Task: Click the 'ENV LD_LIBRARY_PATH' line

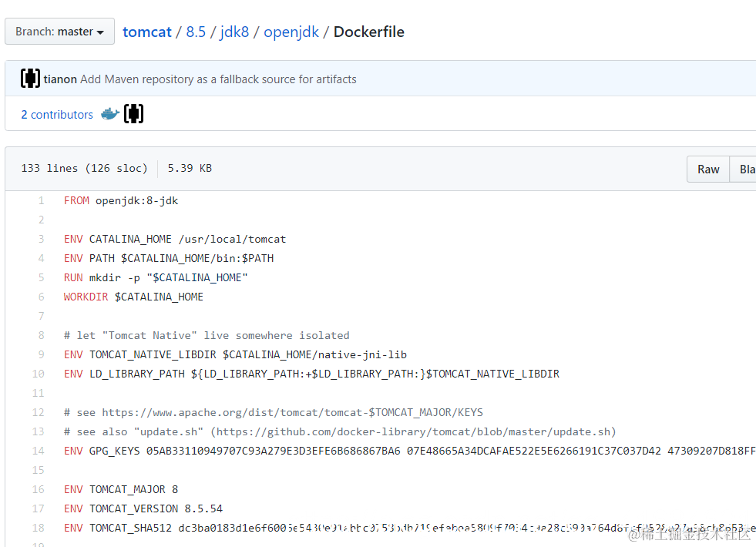Action: (311, 374)
